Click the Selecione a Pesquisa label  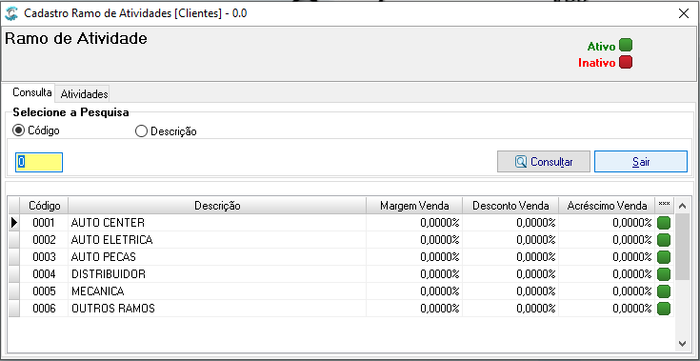click(x=71, y=112)
